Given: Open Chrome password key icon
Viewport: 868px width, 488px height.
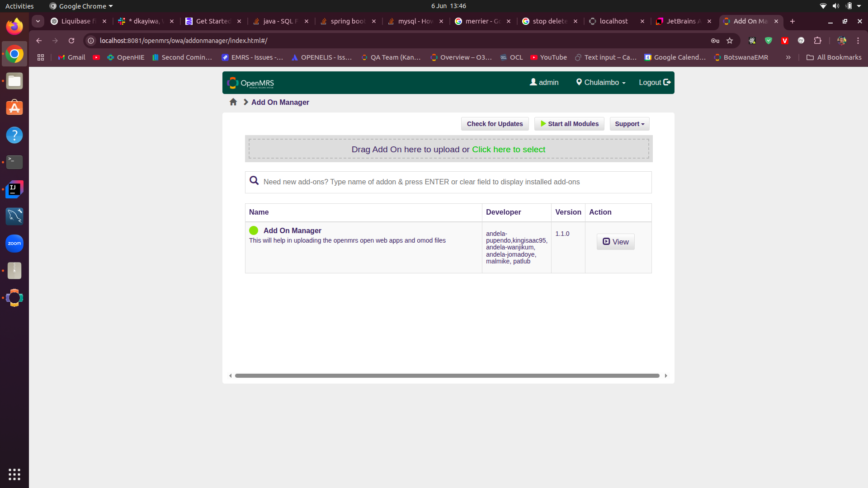Looking at the screenshot, I should point(715,41).
